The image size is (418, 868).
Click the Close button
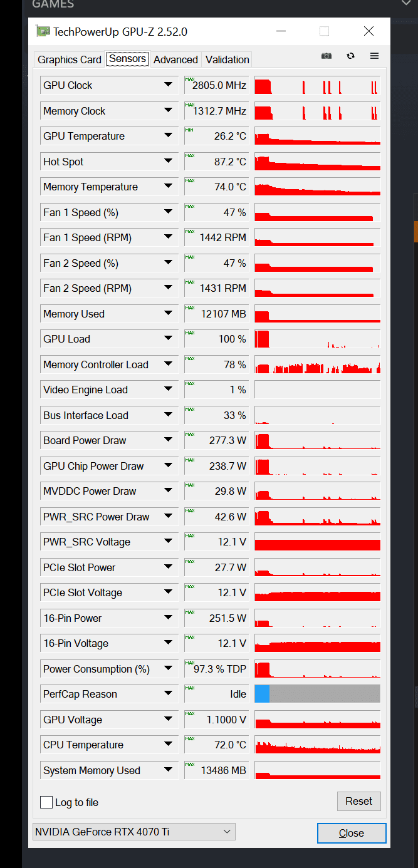(352, 833)
